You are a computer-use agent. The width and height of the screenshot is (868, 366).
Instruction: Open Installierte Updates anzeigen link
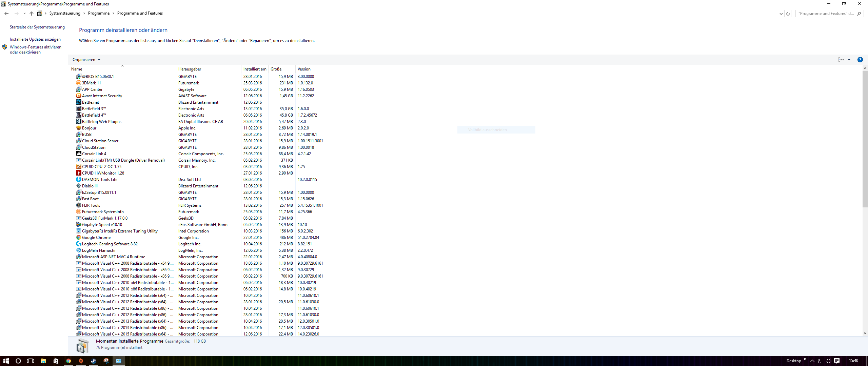(35, 39)
